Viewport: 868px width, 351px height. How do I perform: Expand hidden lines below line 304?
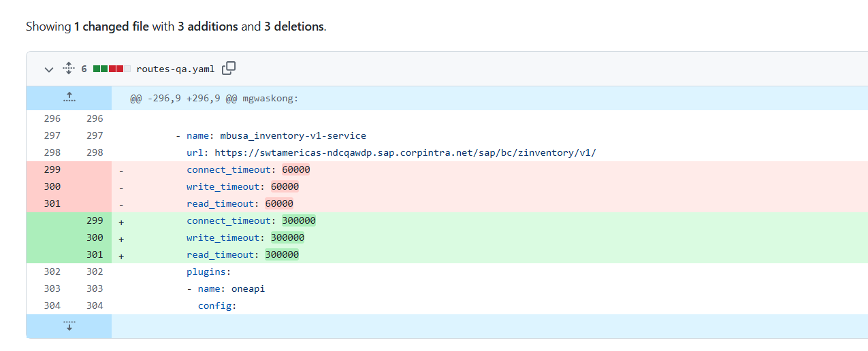tap(69, 326)
